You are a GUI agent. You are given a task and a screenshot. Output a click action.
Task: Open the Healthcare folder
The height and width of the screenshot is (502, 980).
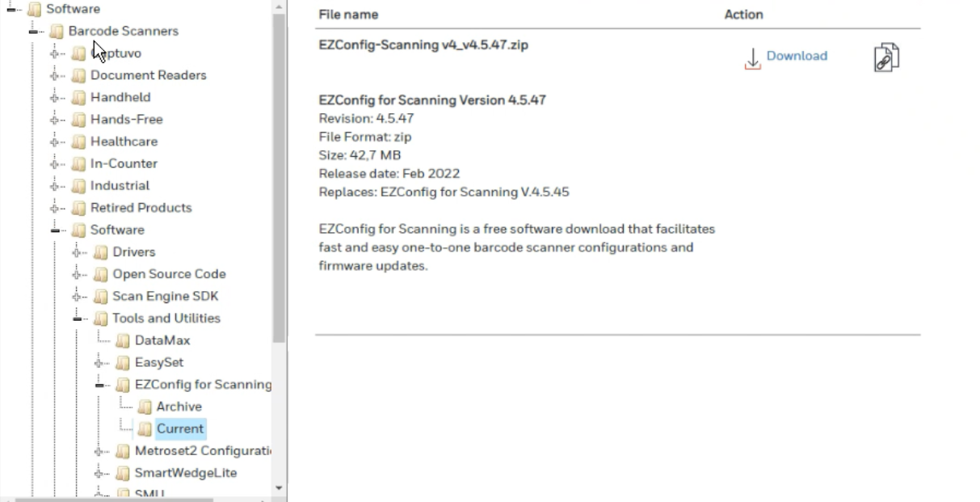coord(124,141)
